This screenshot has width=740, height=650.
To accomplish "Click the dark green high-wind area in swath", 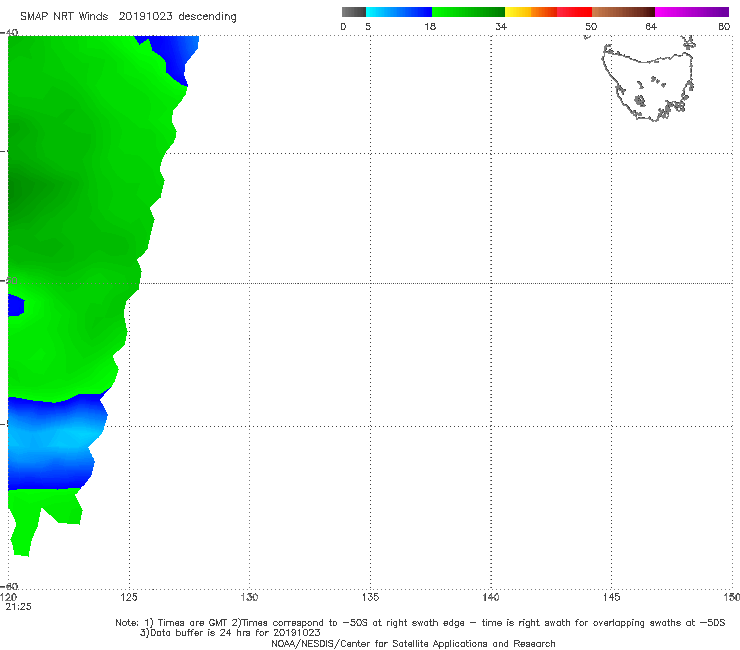I will (x=24, y=191).
